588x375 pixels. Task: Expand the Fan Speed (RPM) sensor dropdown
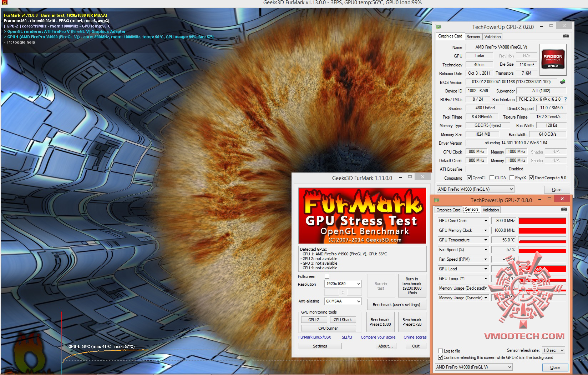pos(486,260)
